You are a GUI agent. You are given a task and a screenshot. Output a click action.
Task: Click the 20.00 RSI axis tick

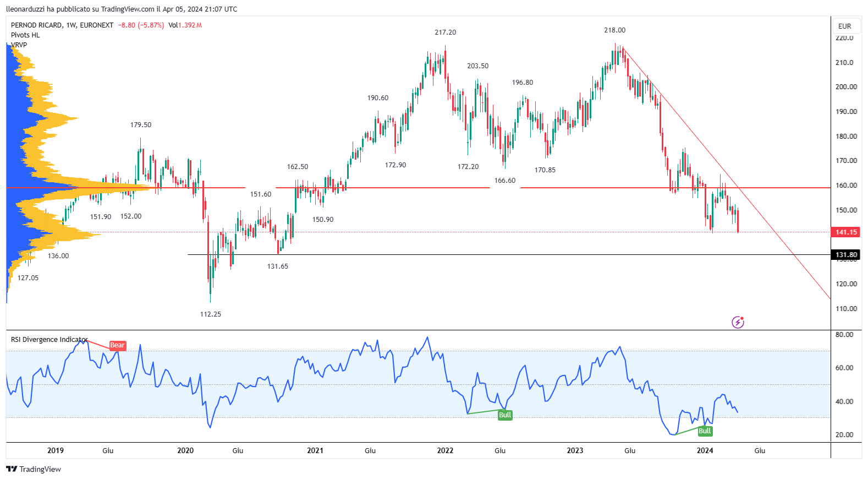844,435
